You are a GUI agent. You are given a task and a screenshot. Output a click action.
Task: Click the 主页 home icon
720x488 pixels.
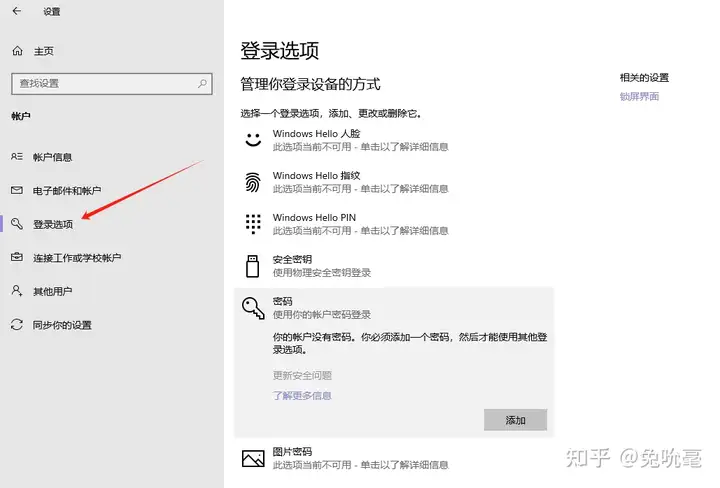(x=16, y=50)
